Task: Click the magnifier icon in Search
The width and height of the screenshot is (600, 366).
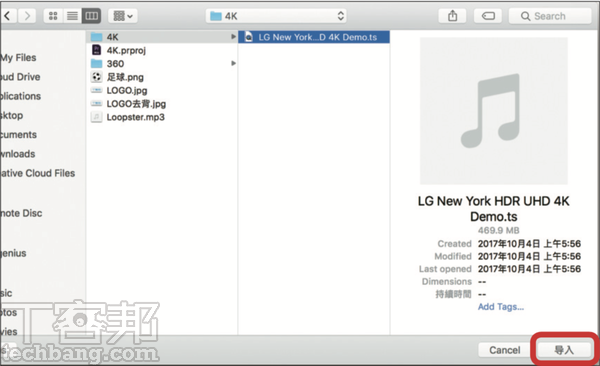Action: (x=525, y=16)
